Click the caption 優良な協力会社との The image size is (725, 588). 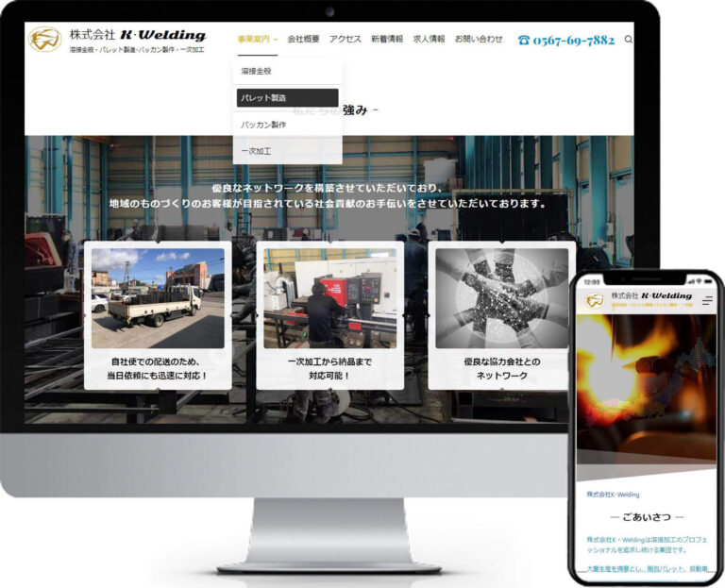pyautogui.click(x=502, y=361)
